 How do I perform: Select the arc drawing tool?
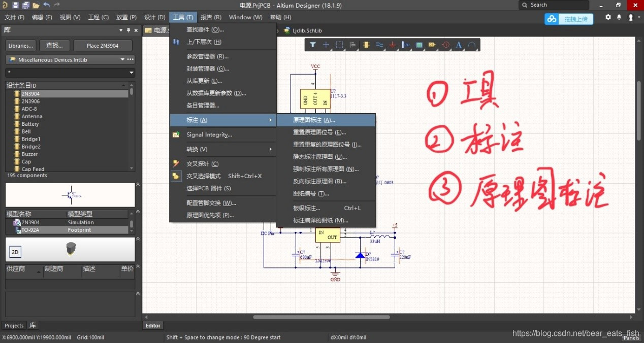471,45
